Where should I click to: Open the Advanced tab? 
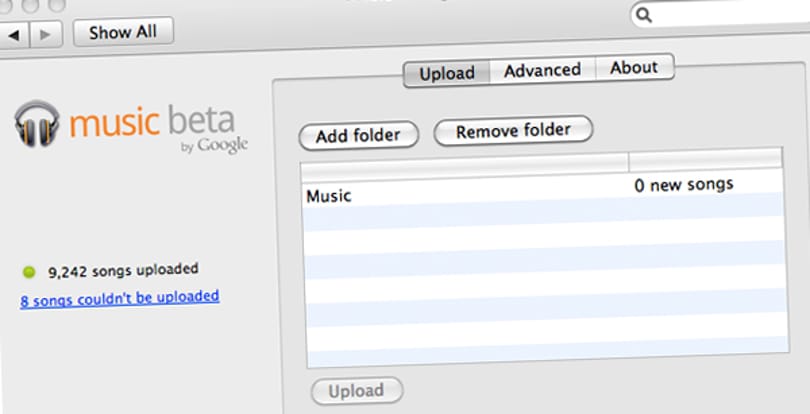(542, 70)
